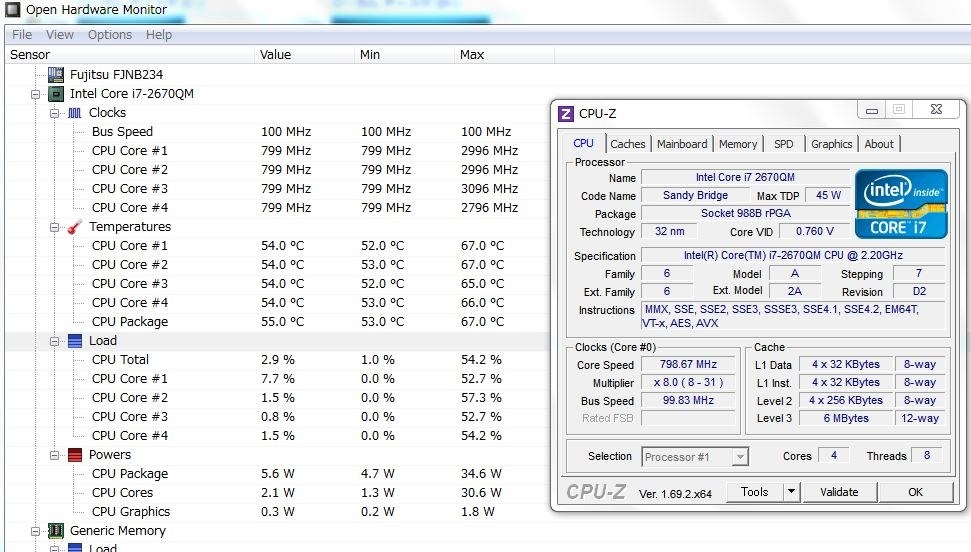The height and width of the screenshot is (552, 971).
Task: Switch to the Memory tab in CPU-Z
Action: [738, 144]
